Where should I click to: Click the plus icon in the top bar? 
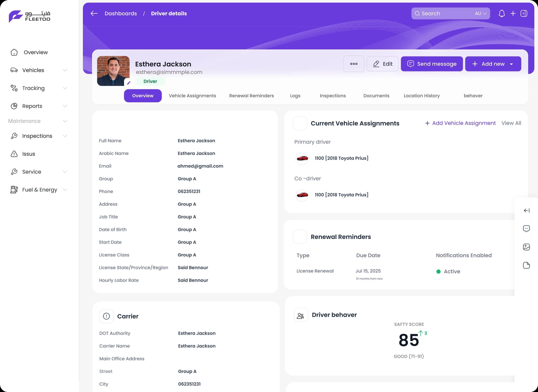[x=513, y=14]
